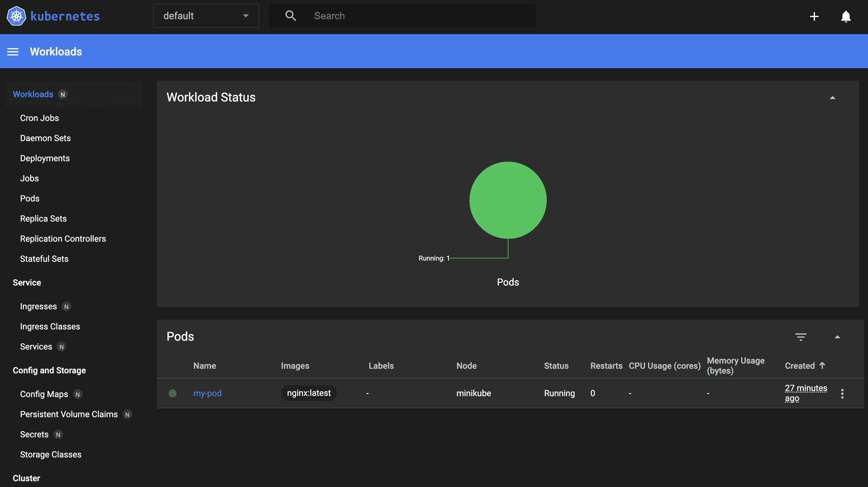The height and width of the screenshot is (487, 868).
Task: Open Services in sidebar
Action: coord(36,347)
